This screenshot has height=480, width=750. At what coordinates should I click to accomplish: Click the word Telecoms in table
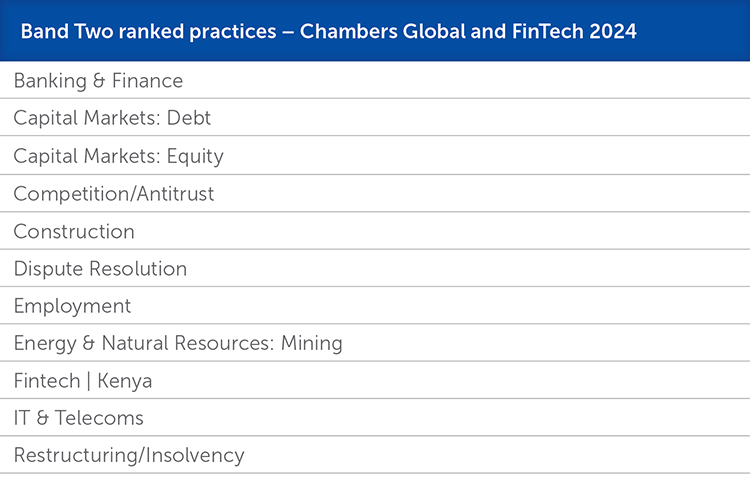[x=99, y=418]
